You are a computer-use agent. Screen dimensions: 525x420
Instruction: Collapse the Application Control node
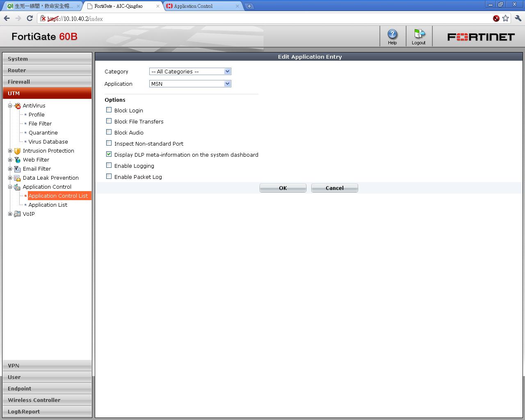10,187
